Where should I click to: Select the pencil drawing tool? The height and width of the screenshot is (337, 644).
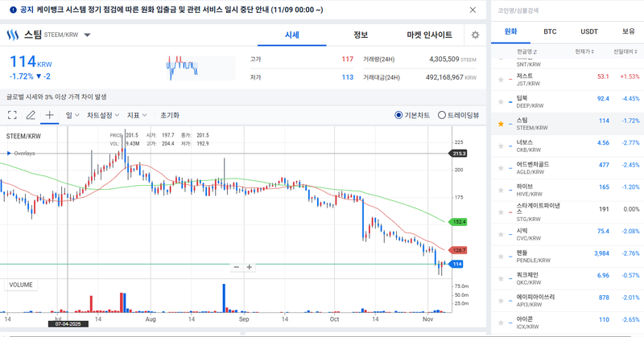click(31, 115)
